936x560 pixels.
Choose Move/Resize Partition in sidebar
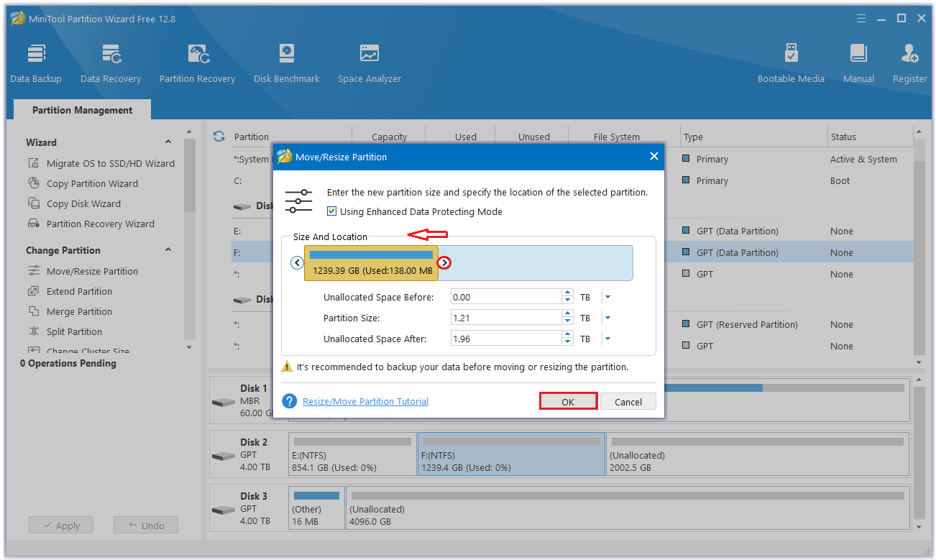83,271
